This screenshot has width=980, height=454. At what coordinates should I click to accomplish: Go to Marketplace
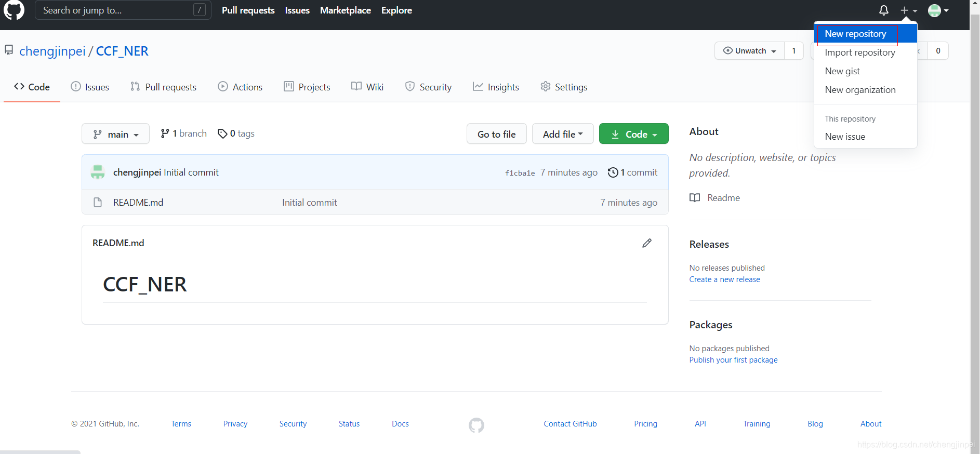tap(346, 10)
